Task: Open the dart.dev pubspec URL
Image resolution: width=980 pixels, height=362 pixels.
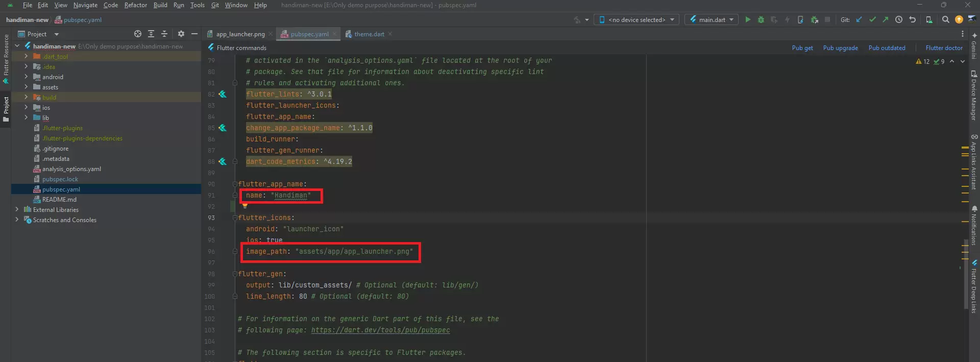Action: click(380, 330)
